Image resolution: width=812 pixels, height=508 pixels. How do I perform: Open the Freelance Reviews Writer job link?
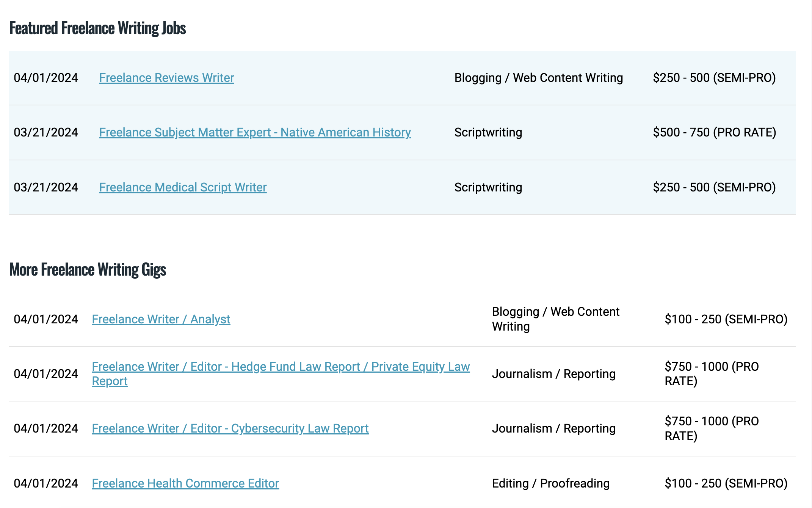pos(166,78)
